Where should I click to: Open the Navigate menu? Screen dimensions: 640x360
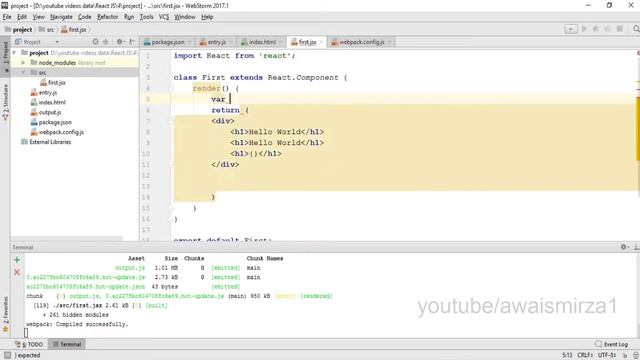[61, 17]
